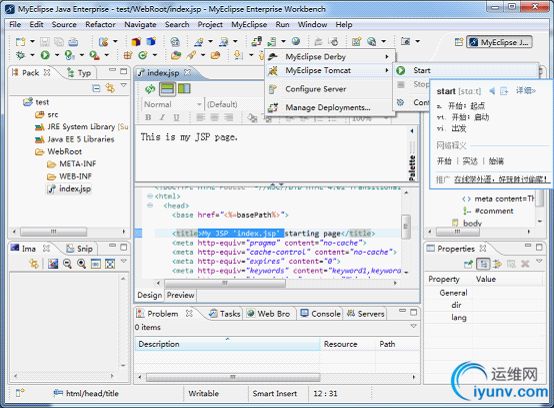The height and width of the screenshot is (408, 554).
Task: Open the (Default) font dropdown
Action: [235, 104]
